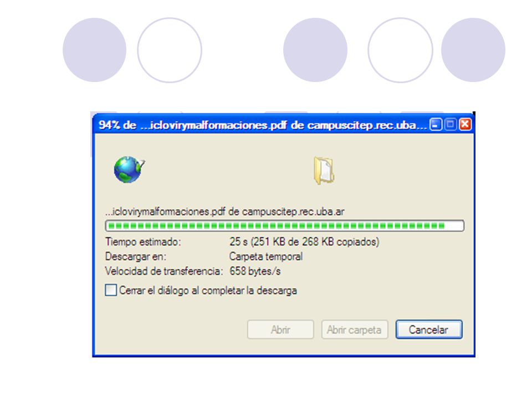Click the Abrir carpeta button
Screen dimensions: 532x399
tap(355, 329)
